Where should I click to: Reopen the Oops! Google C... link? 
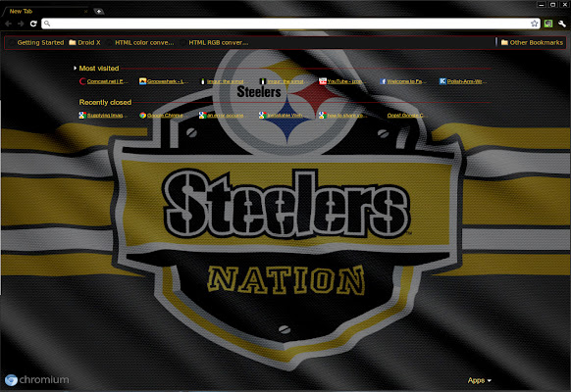[406, 116]
